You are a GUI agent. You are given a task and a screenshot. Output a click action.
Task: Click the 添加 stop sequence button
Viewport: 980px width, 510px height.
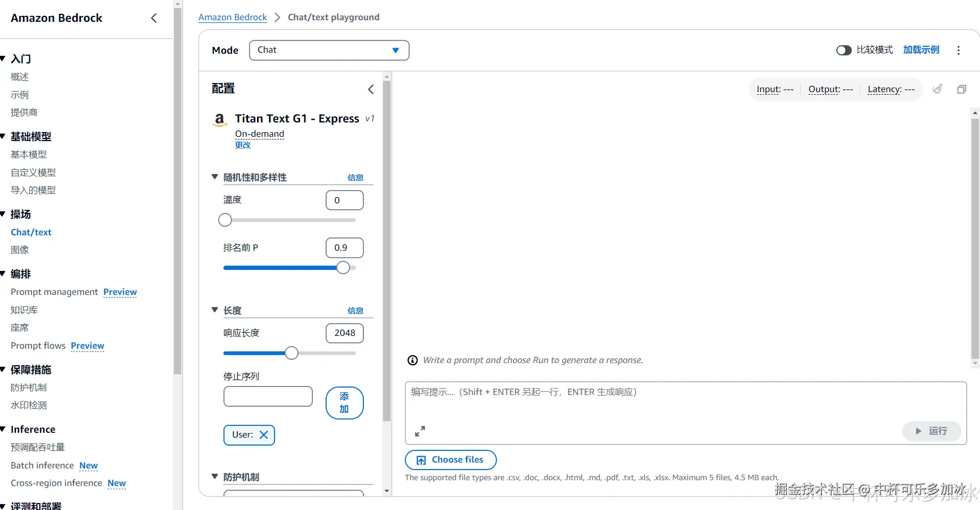tap(344, 403)
